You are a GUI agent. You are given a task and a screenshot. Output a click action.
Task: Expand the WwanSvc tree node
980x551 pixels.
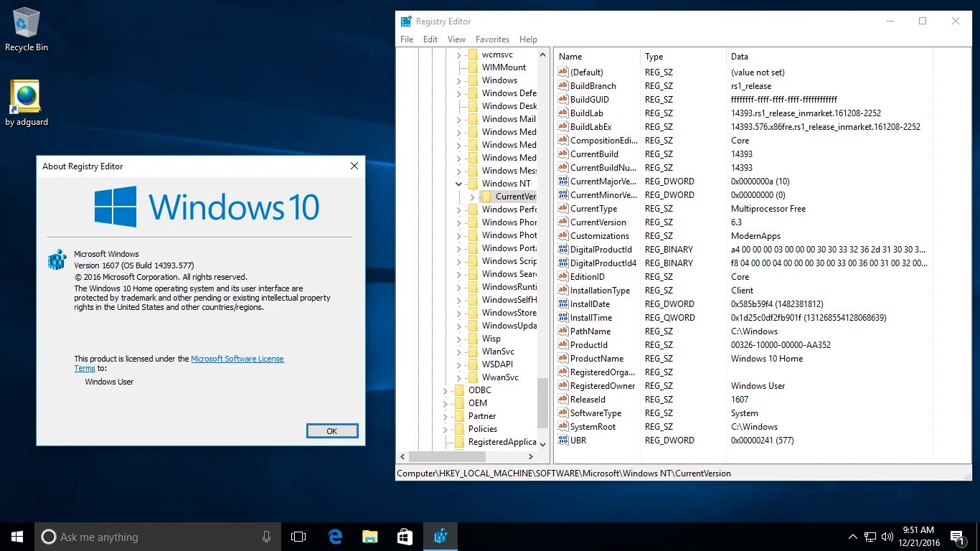click(x=459, y=377)
